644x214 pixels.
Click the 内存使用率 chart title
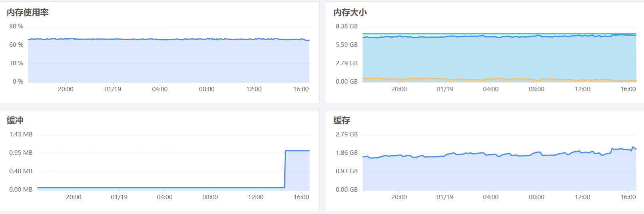pyautogui.click(x=28, y=12)
